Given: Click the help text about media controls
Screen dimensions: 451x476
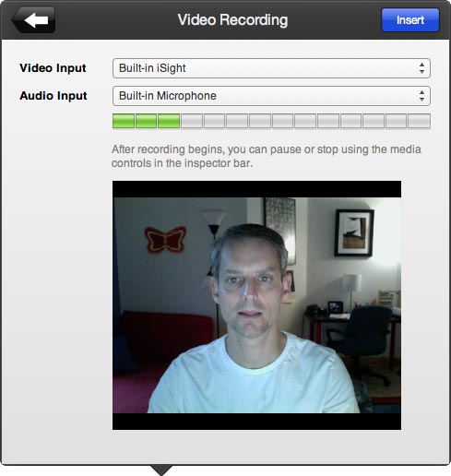Looking at the screenshot, I should (267, 156).
